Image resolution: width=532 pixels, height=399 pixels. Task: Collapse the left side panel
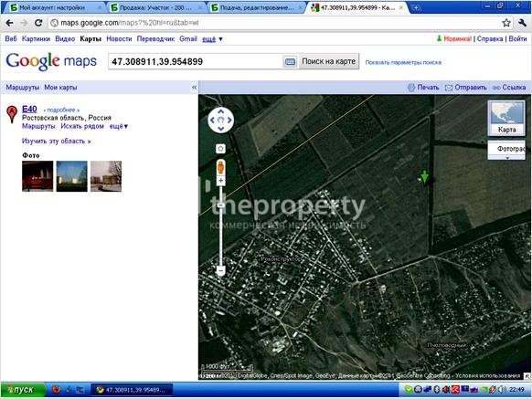194,87
